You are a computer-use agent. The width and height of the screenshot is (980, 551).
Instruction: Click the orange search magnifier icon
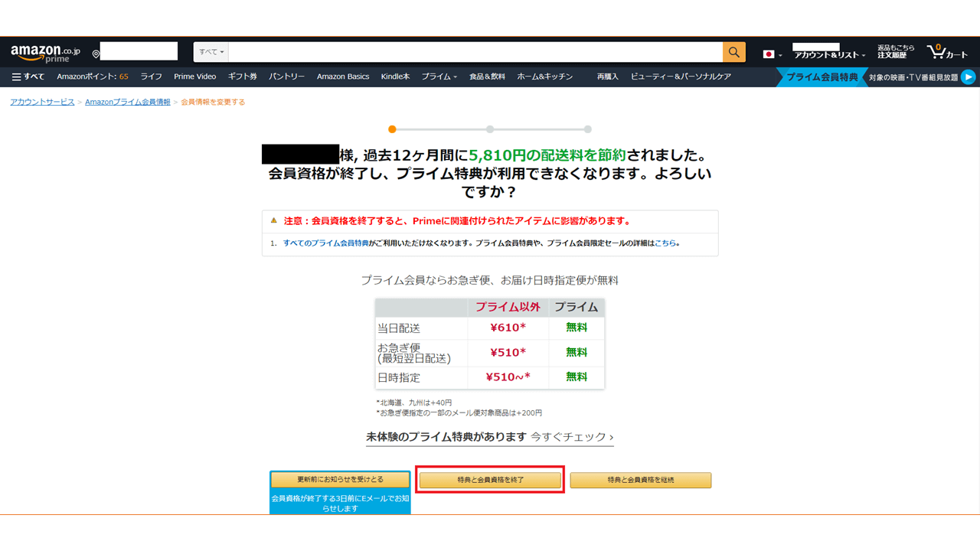click(733, 51)
